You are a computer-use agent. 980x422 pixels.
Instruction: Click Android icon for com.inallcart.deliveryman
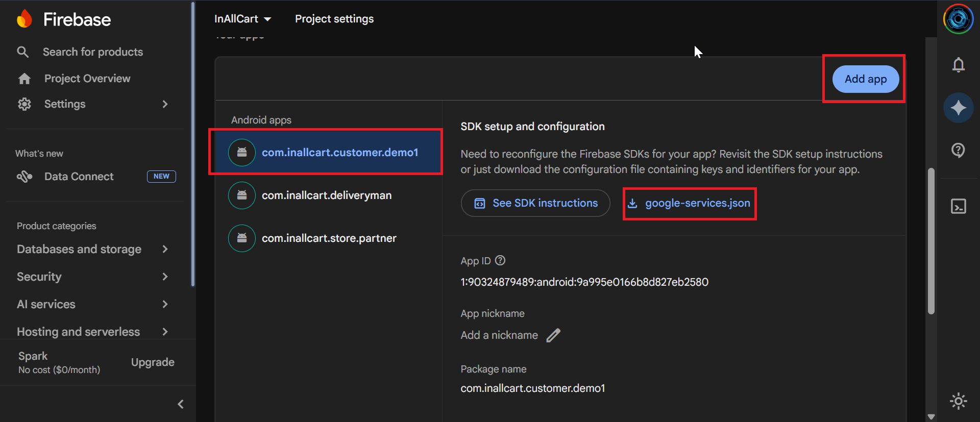[x=242, y=195]
